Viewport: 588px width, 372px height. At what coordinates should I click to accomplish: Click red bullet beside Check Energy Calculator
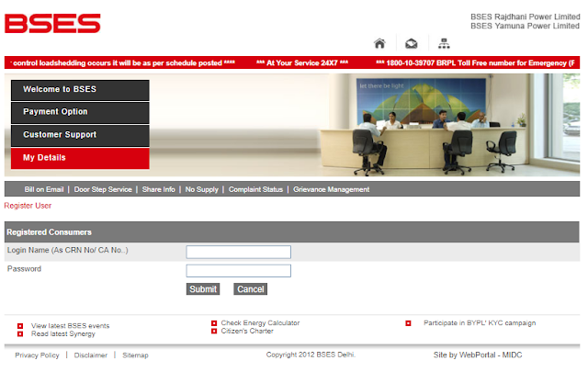pos(214,323)
